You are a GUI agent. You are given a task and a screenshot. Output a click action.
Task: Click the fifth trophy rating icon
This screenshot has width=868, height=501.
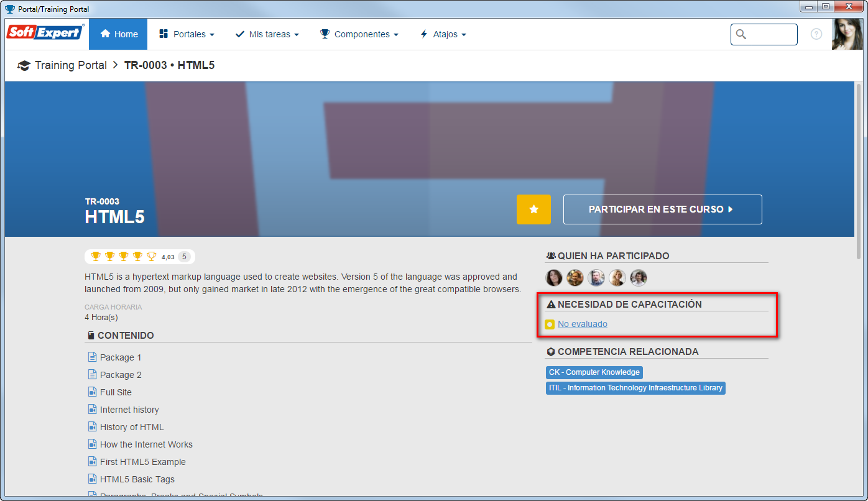pos(151,256)
